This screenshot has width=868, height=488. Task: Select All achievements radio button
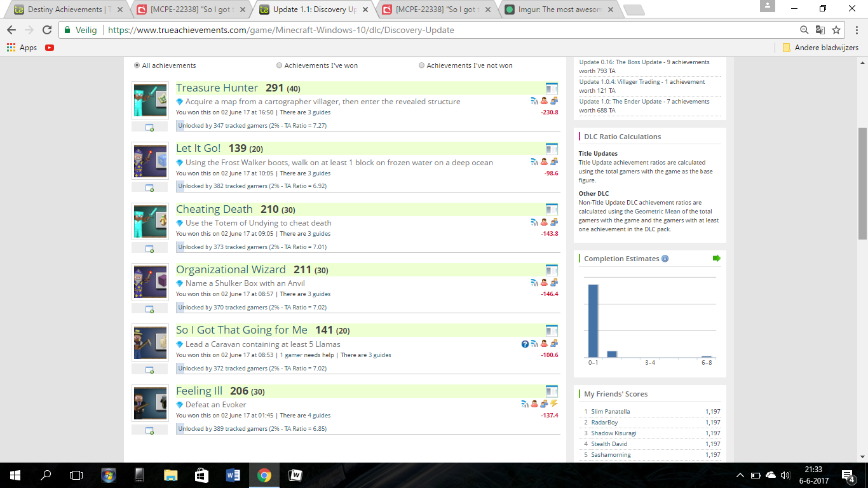coord(137,65)
